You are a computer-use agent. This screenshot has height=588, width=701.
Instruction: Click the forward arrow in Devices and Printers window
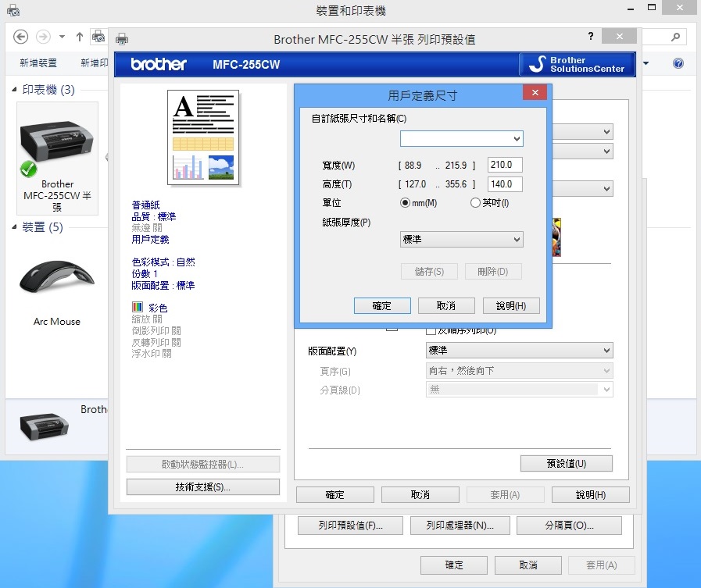(43, 37)
